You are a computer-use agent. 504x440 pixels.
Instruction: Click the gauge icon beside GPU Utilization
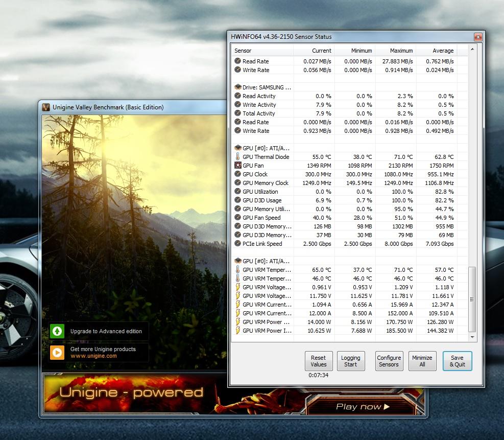237,191
